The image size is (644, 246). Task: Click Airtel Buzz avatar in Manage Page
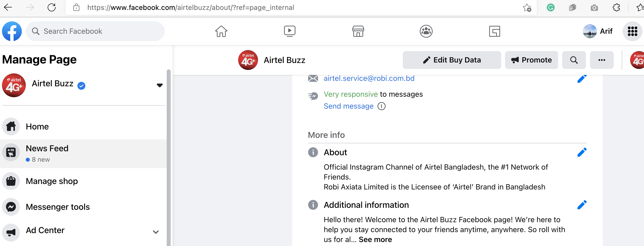[x=14, y=85]
